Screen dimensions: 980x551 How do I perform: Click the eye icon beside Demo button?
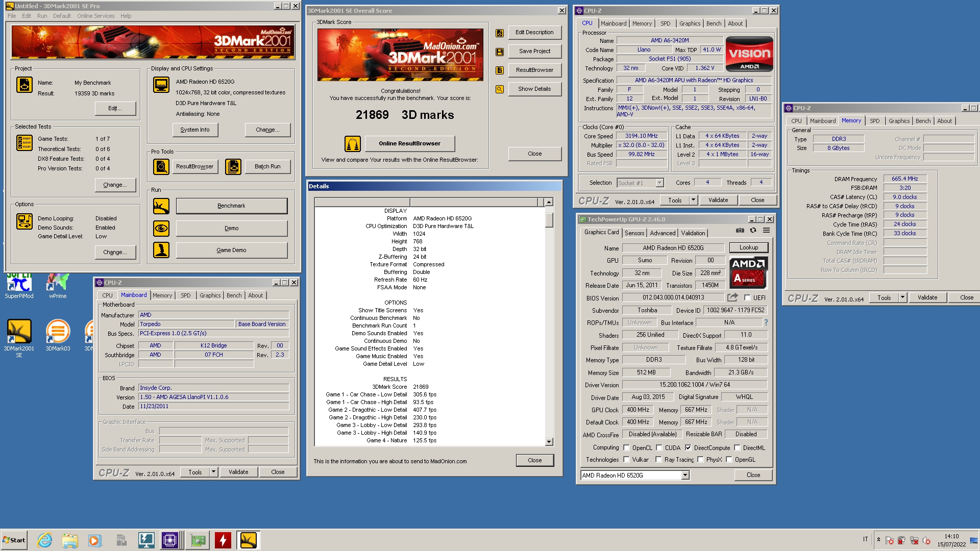161,228
